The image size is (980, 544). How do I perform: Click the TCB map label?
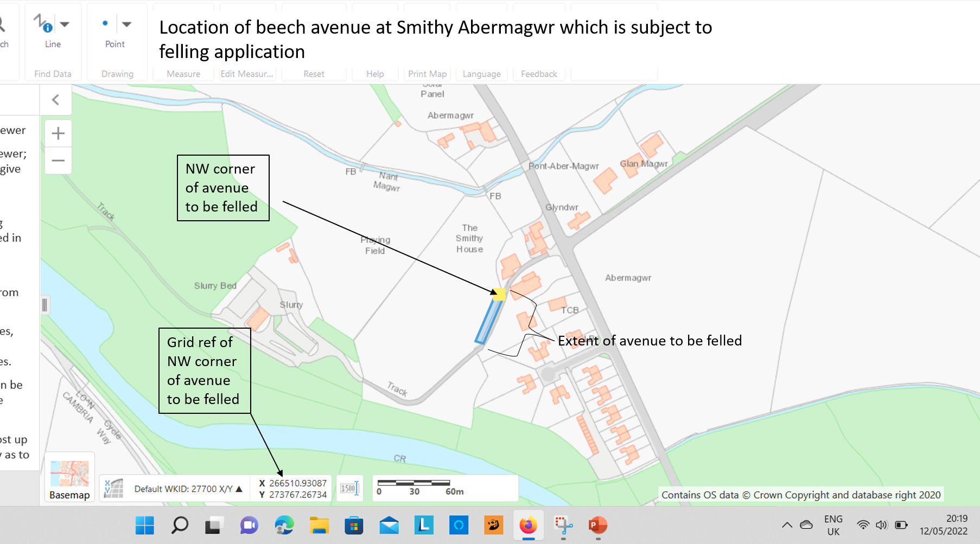(570, 310)
